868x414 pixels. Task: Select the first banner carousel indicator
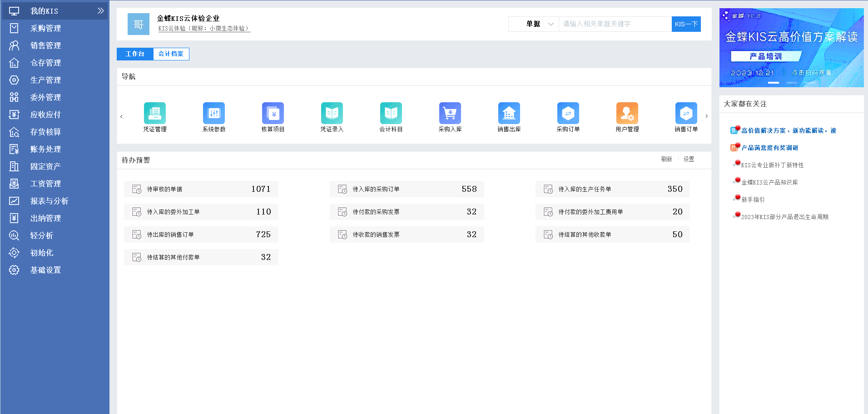774,83
